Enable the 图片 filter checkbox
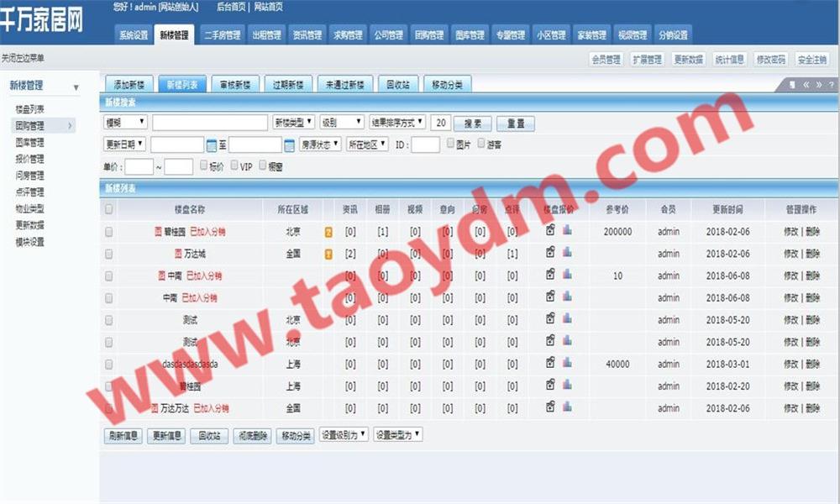Screen dimensions: 840x504 (x=450, y=143)
